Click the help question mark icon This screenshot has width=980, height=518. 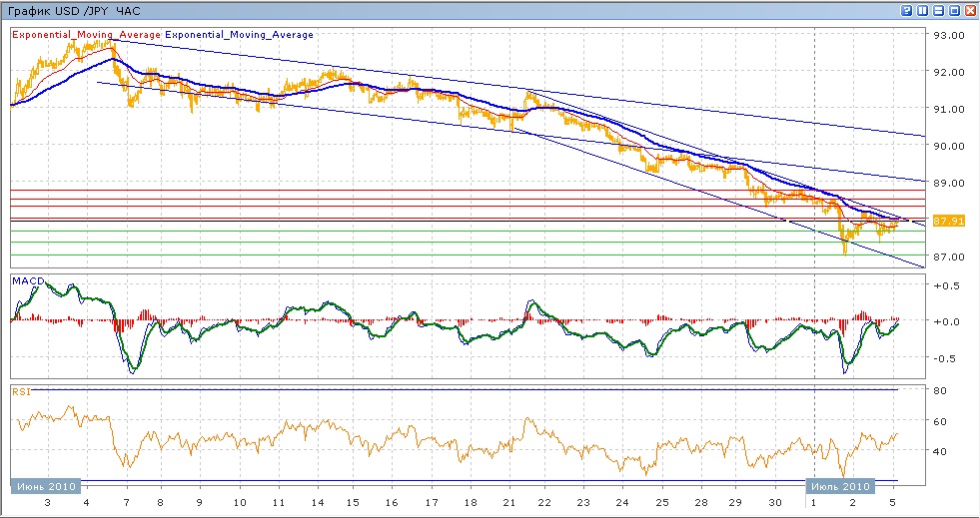pyautogui.click(x=907, y=11)
